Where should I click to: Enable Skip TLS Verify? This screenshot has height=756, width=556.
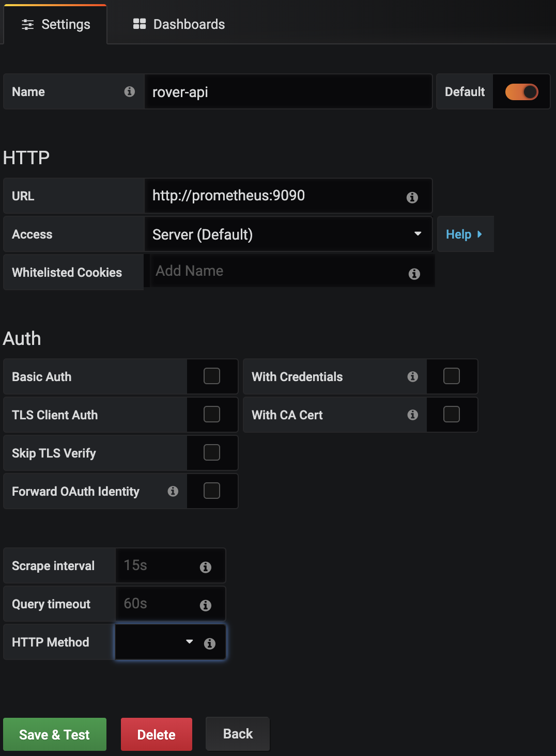(x=211, y=453)
